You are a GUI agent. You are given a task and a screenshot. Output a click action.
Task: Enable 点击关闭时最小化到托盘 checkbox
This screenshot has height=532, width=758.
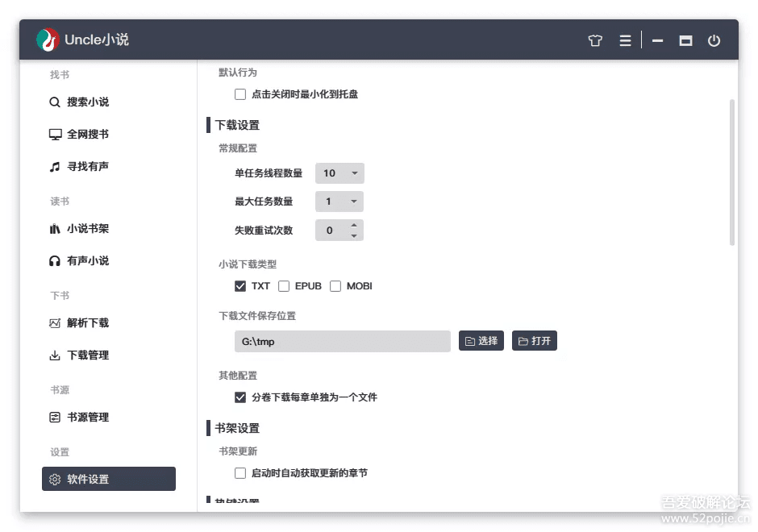[x=240, y=94]
